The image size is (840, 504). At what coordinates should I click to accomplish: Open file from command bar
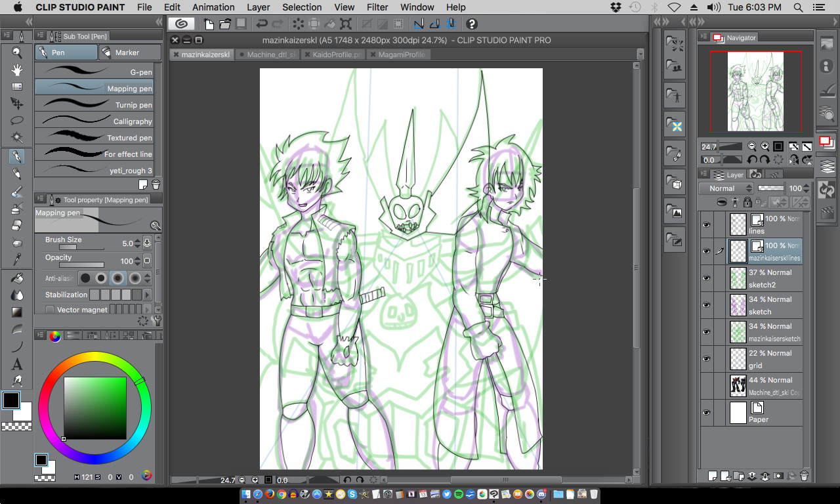[225, 24]
